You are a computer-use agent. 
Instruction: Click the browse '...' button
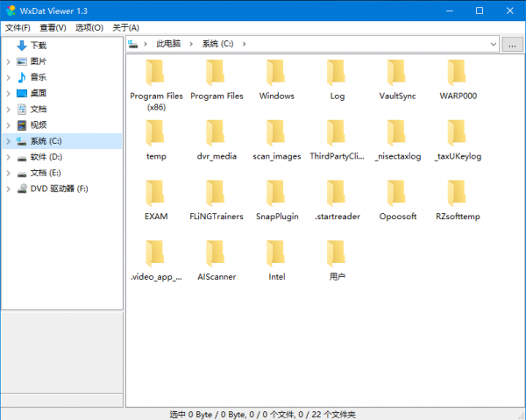[x=512, y=45]
